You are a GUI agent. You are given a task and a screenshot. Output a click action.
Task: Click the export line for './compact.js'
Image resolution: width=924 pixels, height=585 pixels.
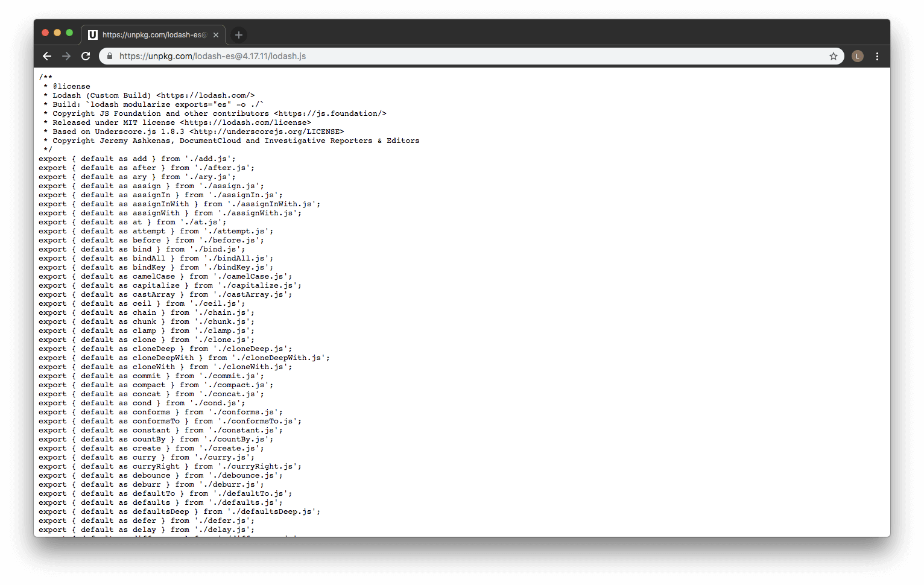tap(156, 385)
